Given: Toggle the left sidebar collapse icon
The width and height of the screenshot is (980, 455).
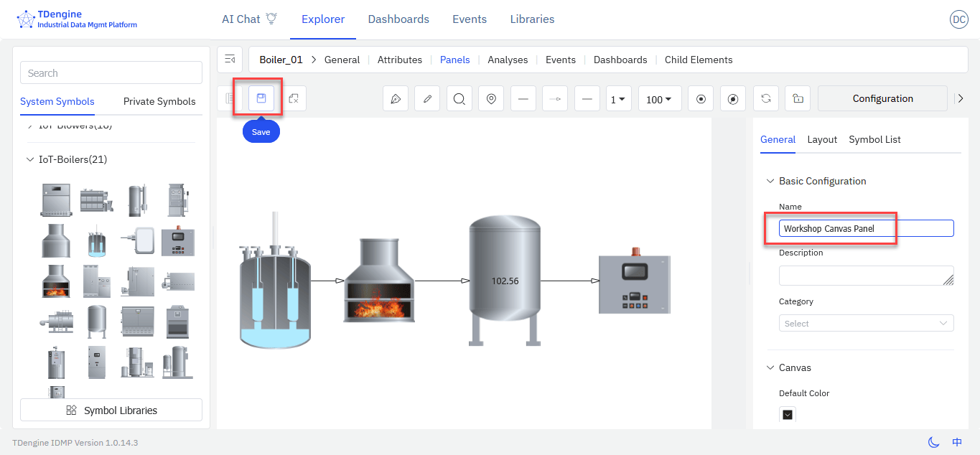Looking at the screenshot, I should (230, 60).
